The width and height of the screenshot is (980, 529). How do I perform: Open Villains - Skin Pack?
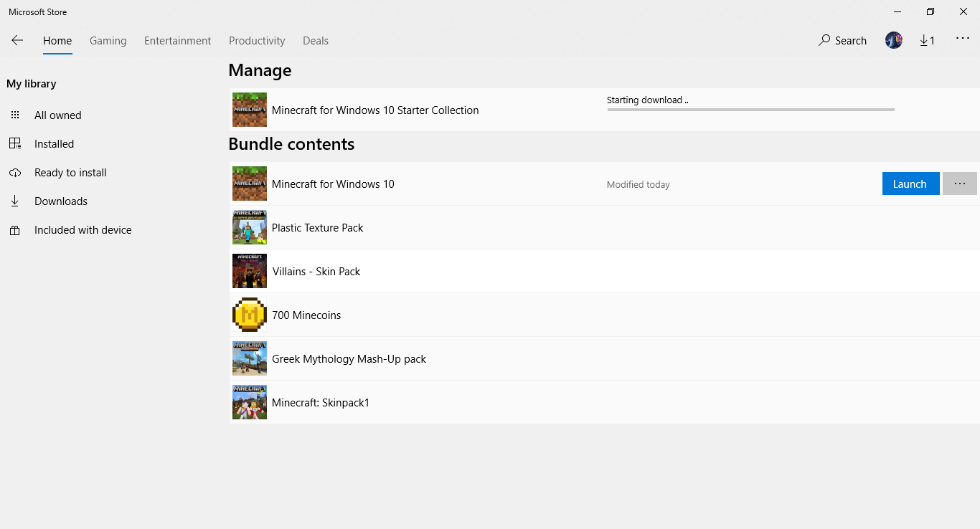tap(316, 272)
